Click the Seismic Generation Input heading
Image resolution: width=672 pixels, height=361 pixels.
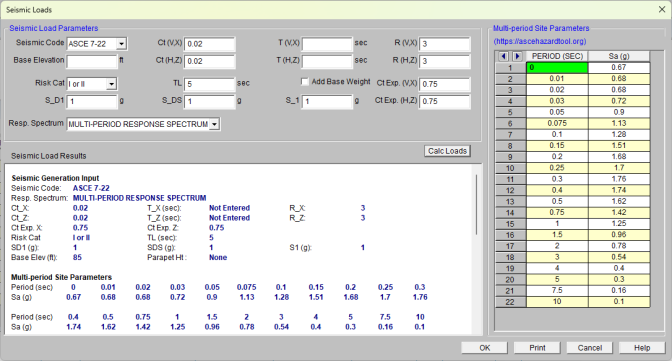[x=55, y=178]
